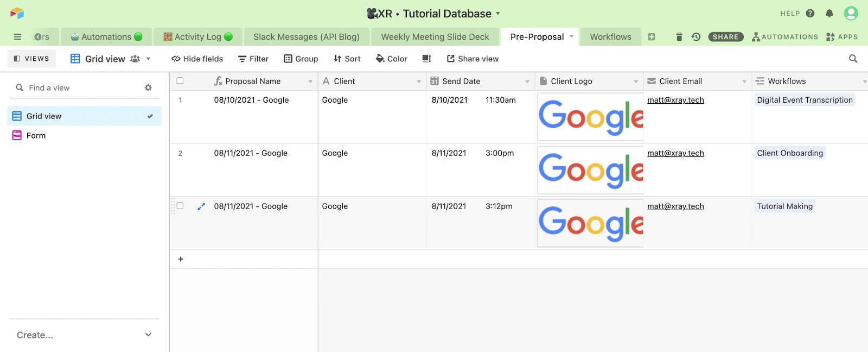This screenshot has width=868, height=352.
Task: Open the base title dropdown arrow
Action: [x=498, y=14]
